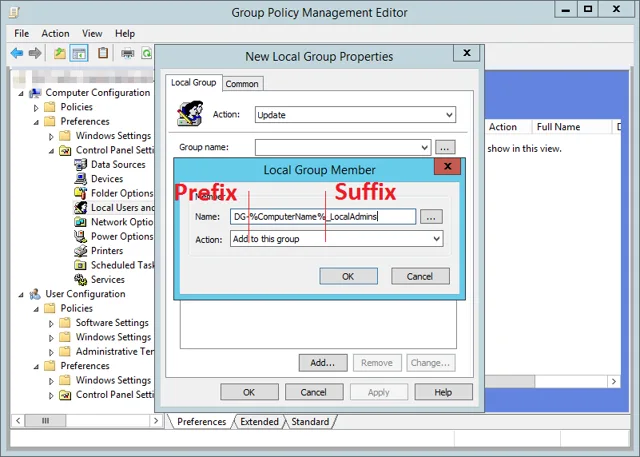Screen dimensions: 640x457
Task: Click the Refresh toolbar icon
Action: click(x=147, y=53)
